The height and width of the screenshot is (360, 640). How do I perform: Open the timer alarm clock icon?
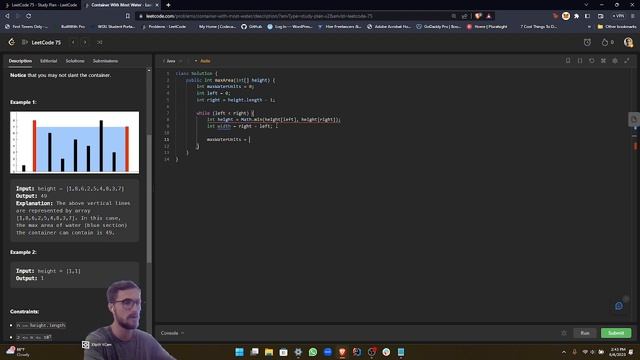coord(587,42)
